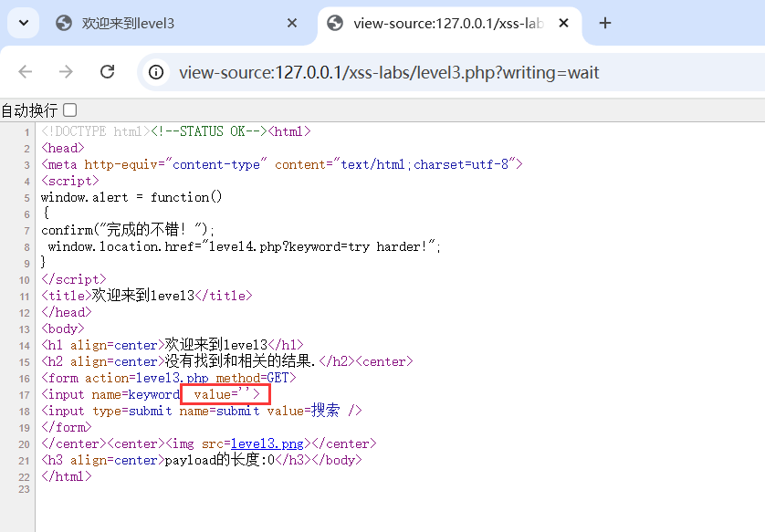This screenshot has width=765, height=532.
Task: Select line number 17
Action: 25,395
